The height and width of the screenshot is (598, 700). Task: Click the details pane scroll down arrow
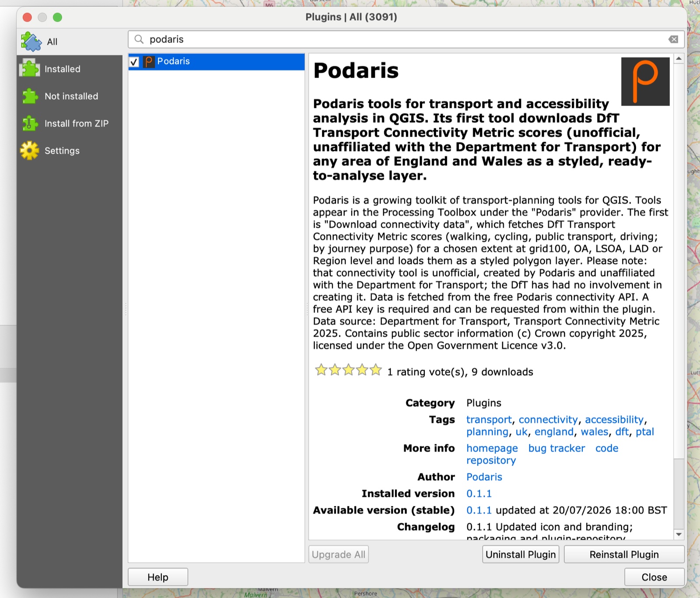pos(679,534)
